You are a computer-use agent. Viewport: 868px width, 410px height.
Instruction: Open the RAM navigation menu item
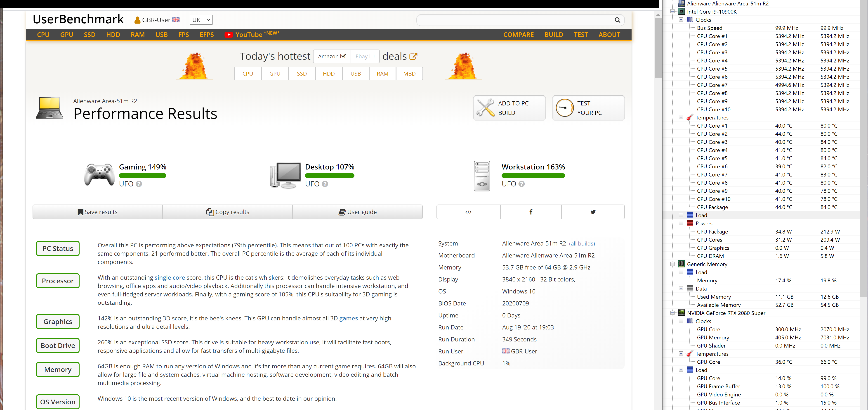[138, 35]
